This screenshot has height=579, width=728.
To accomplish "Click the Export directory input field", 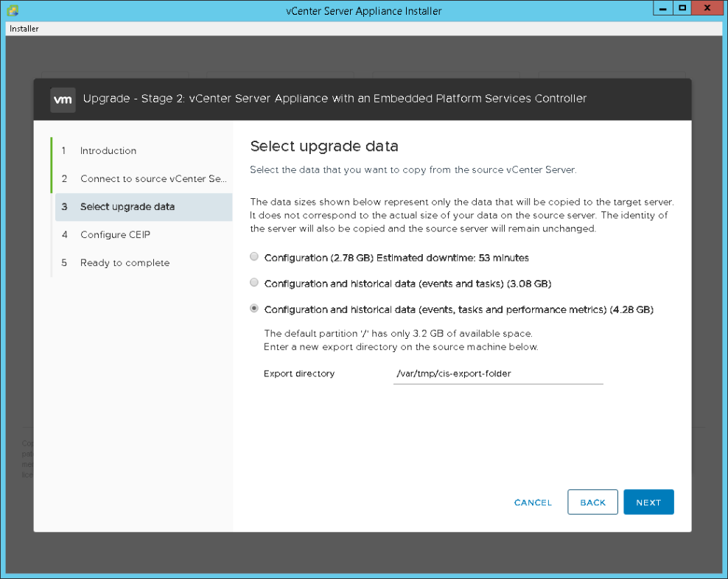I will [x=498, y=374].
